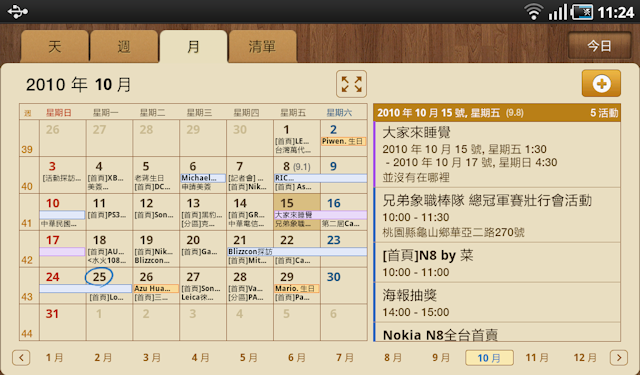The image size is (640, 375).
Task: Tap the 5 活動 event count label
Action: [x=604, y=113]
